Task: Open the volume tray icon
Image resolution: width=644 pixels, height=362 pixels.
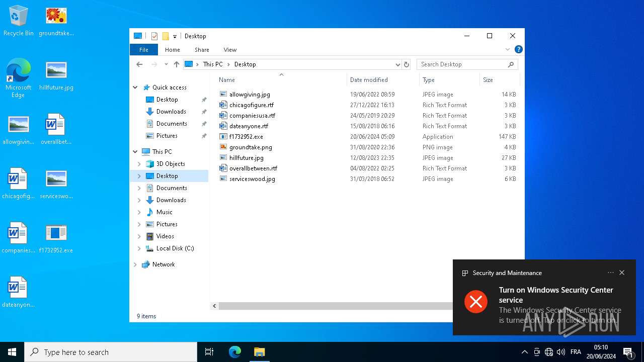Action: tap(561, 352)
